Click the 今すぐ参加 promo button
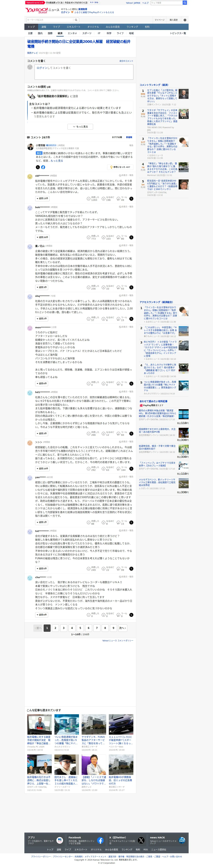 click(x=94, y=2)
